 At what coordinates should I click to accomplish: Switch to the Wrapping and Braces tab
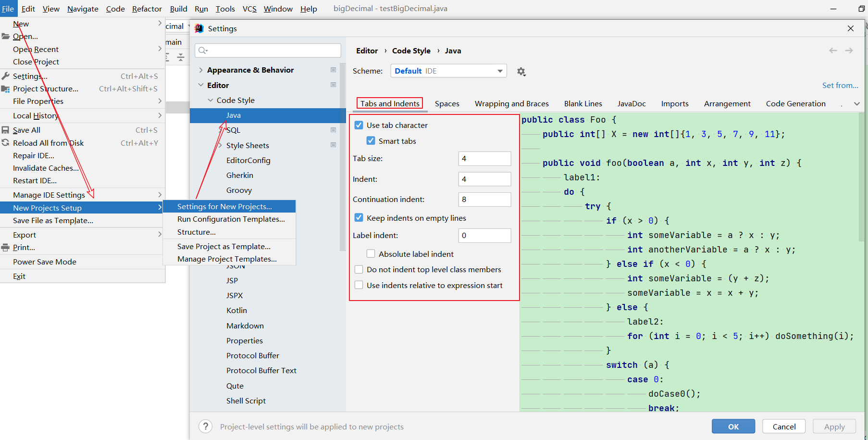[x=512, y=104]
